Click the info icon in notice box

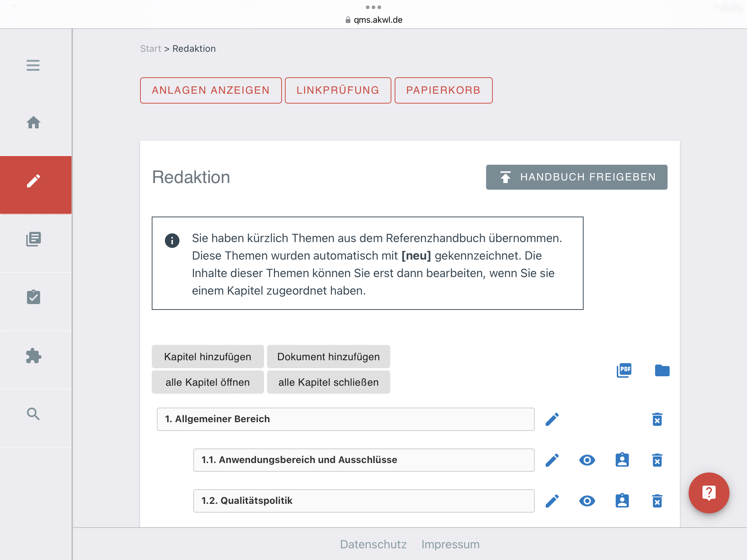coord(172,241)
